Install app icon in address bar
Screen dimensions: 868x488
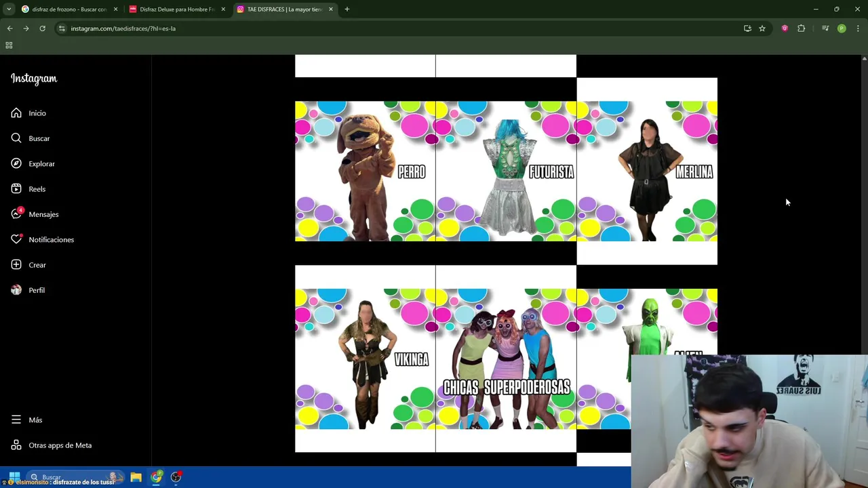[x=747, y=28]
